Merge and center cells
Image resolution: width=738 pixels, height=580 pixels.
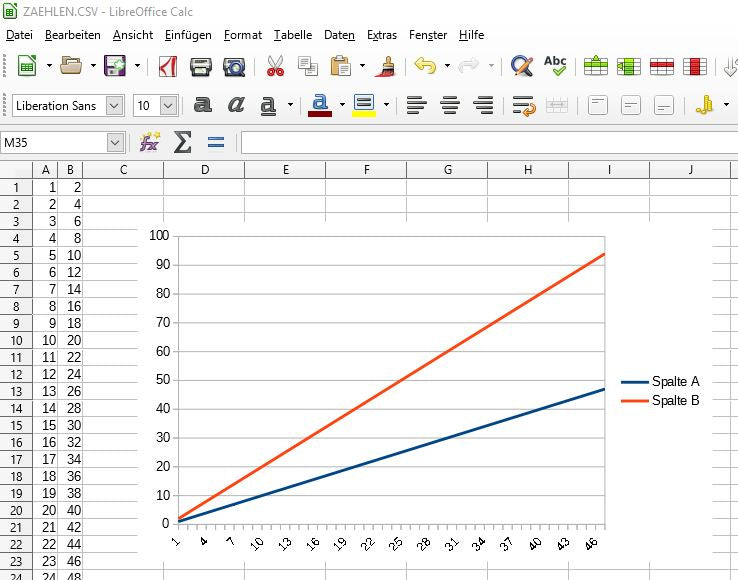(557, 105)
